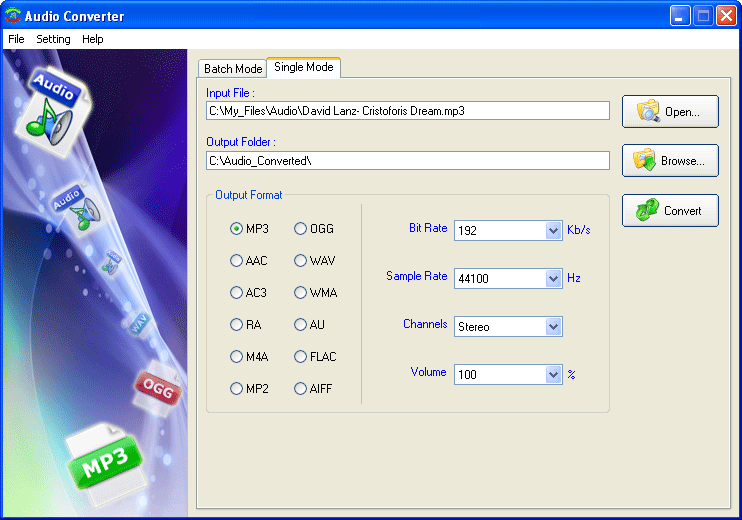This screenshot has height=520, width=742.
Task: Pick the WMA format option
Action: click(300, 293)
